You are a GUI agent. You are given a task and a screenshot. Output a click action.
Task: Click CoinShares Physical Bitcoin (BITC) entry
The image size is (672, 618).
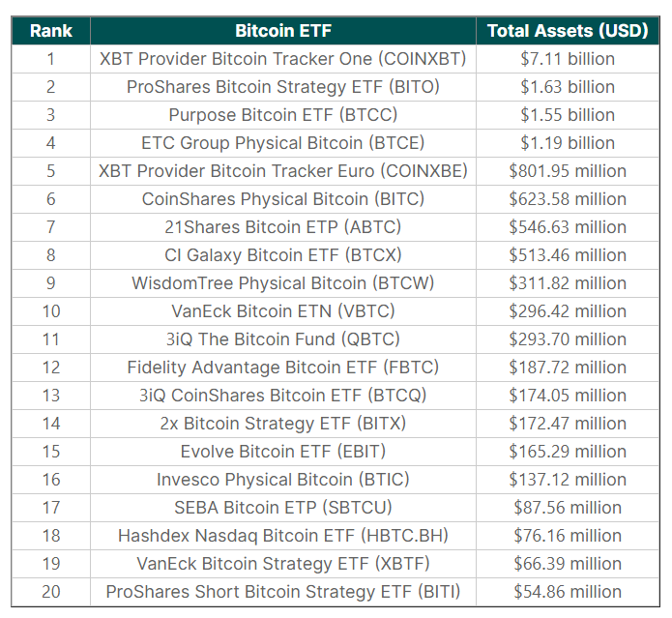click(282, 199)
